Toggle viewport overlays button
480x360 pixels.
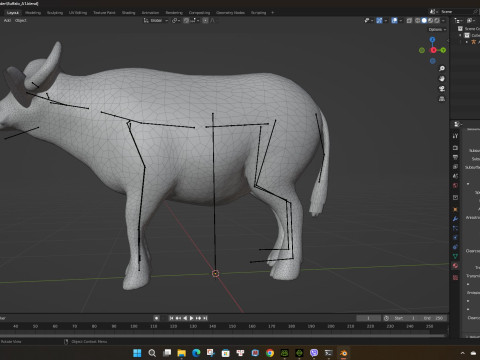point(394,20)
